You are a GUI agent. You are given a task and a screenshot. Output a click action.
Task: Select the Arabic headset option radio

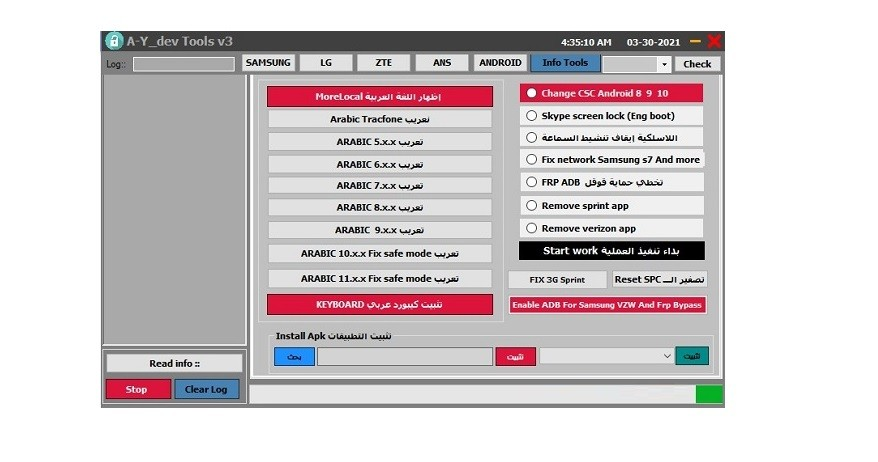531,137
